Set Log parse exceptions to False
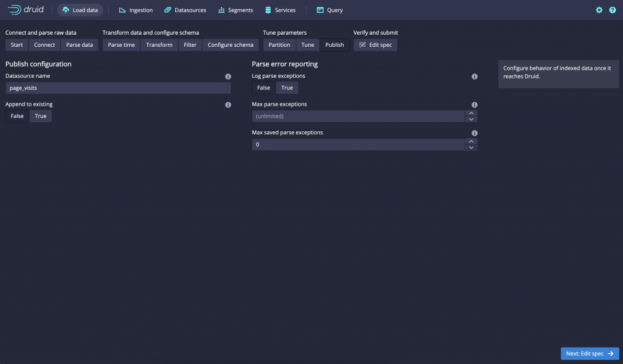623x364 pixels. point(263,88)
